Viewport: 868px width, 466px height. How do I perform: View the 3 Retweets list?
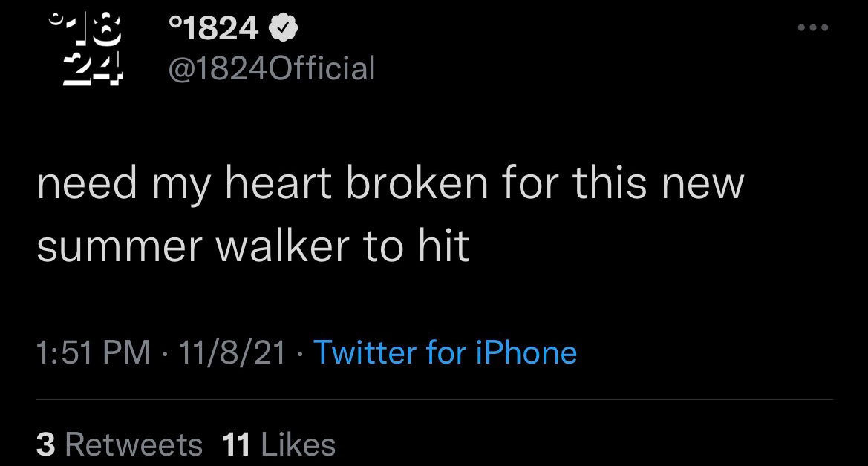click(x=119, y=444)
